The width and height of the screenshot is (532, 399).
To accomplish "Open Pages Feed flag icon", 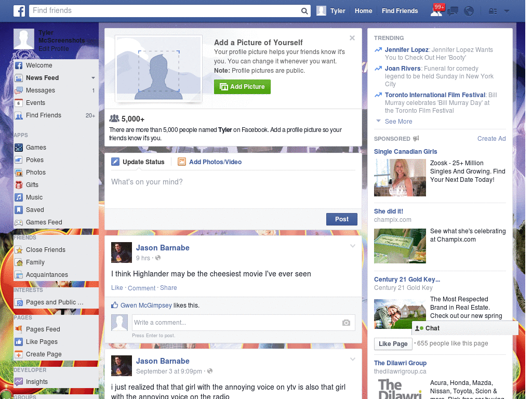I will [19, 329].
